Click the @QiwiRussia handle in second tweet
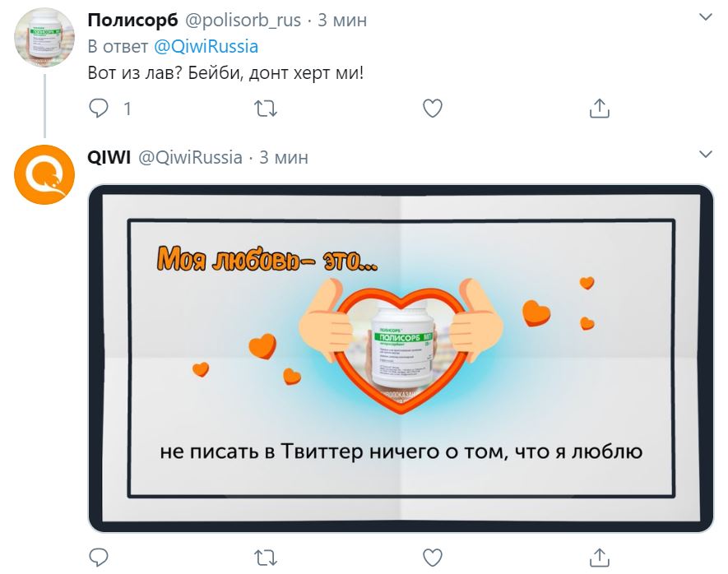Image resolution: width=728 pixels, height=574 pixels. pyautogui.click(x=190, y=157)
